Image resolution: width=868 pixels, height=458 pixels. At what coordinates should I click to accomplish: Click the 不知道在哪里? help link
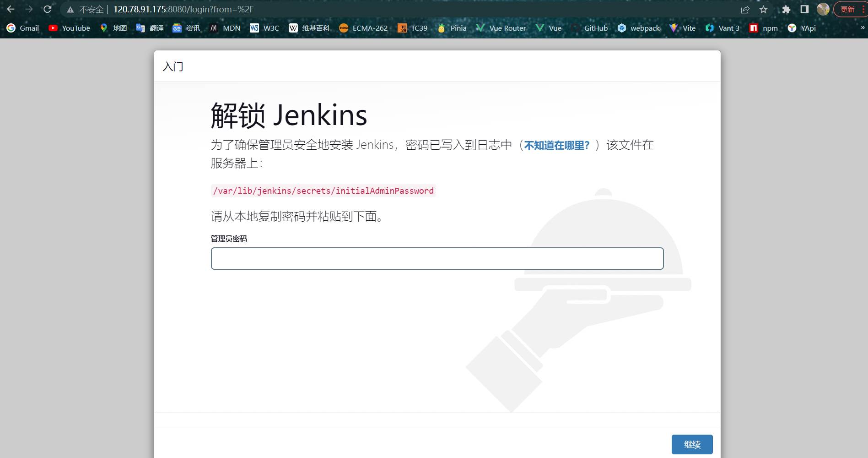[557, 145]
